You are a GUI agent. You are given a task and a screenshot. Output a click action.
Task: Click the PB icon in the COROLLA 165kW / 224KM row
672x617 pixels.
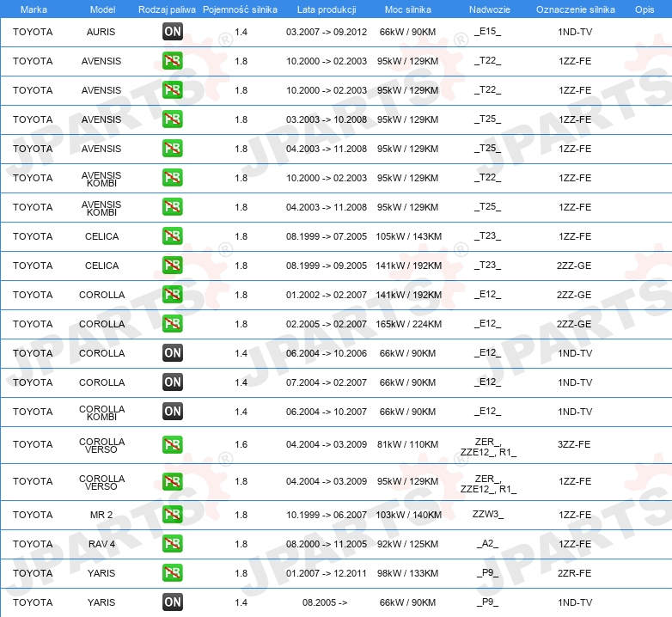[172, 323]
